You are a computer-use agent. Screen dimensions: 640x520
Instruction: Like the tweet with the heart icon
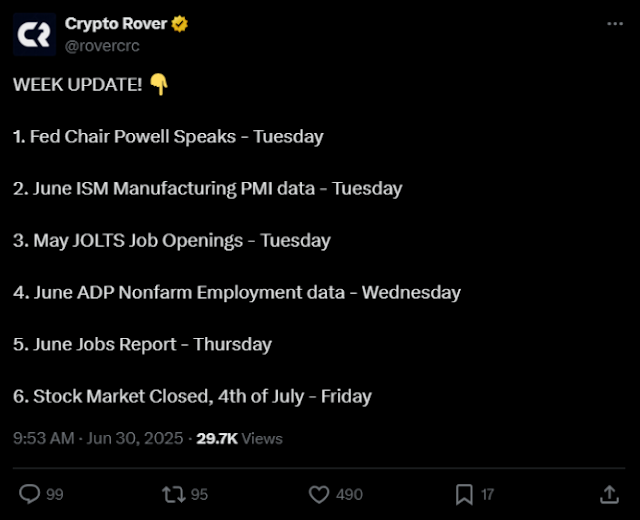[x=319, y=494]
